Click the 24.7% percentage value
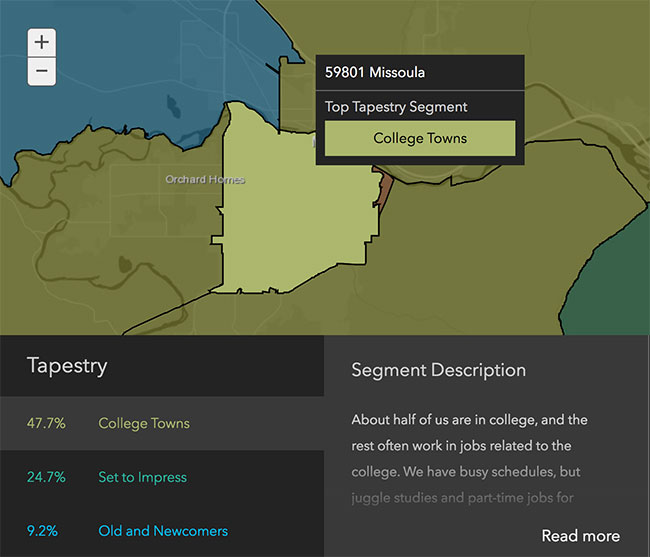The image size is (650, 557). [x=46, y=477]
